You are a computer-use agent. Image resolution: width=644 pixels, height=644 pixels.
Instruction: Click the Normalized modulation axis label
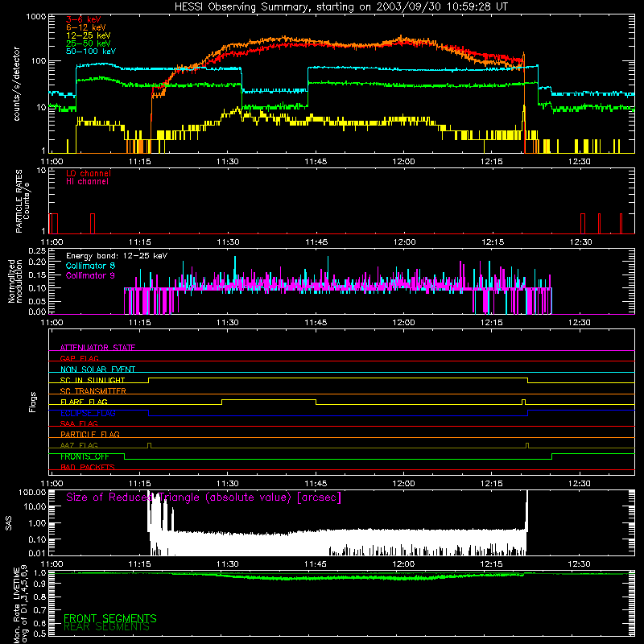pos(14,281)
